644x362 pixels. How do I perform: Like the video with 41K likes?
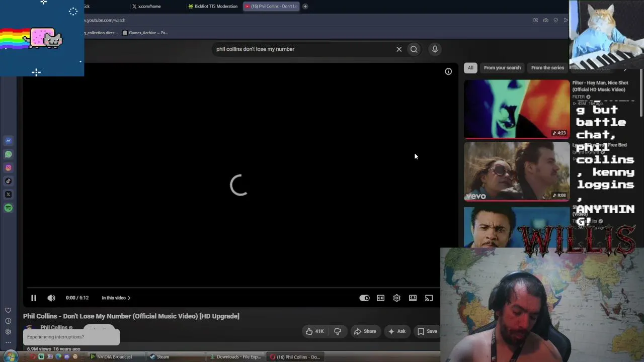point(315,331)
